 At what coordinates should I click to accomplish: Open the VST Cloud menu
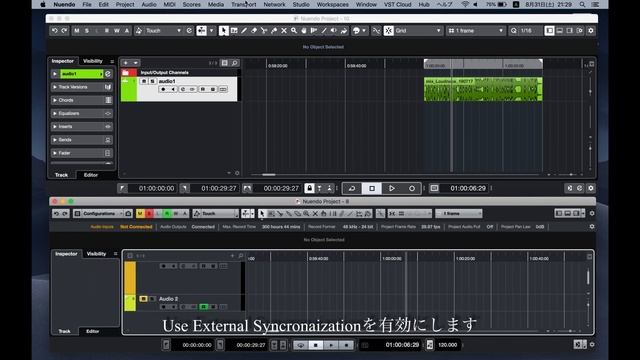click(398, 4)
